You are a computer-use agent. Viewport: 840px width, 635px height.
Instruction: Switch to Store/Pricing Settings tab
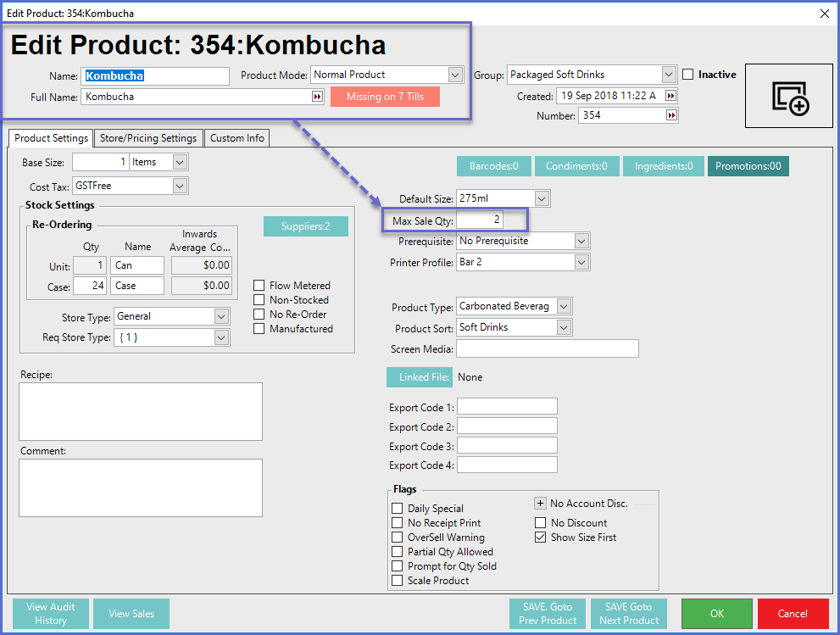(148, 138)
